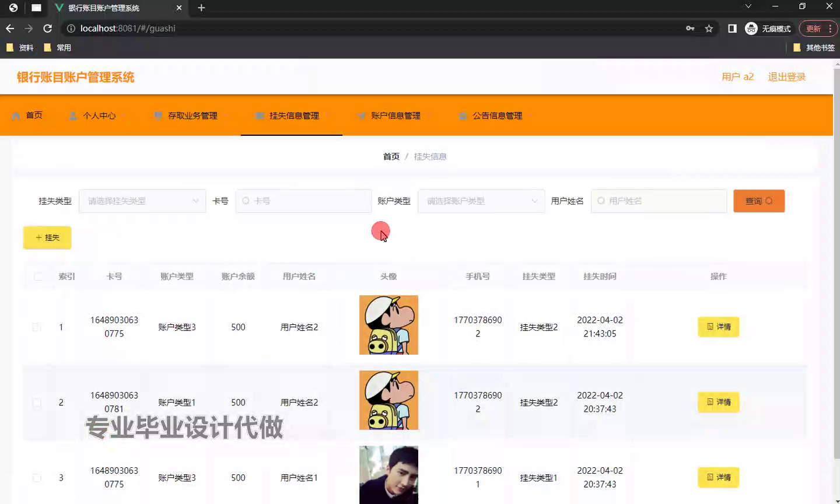Click avatar thumbnail in row 2
The width and height of the screenshot is (840, 504).
pos(388,400)
